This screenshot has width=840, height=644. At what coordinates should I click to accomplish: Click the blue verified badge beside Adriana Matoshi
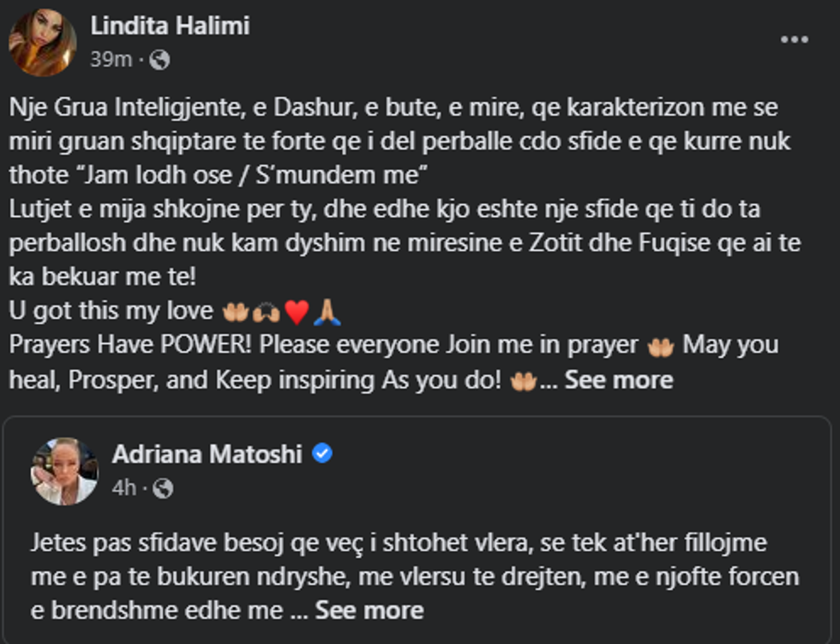[x=322, y=454]
